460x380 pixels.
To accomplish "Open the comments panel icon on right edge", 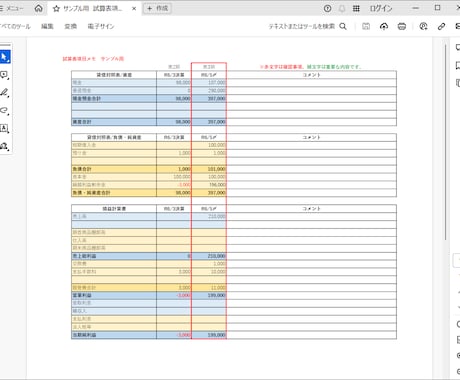I will [x=457, y=48].
